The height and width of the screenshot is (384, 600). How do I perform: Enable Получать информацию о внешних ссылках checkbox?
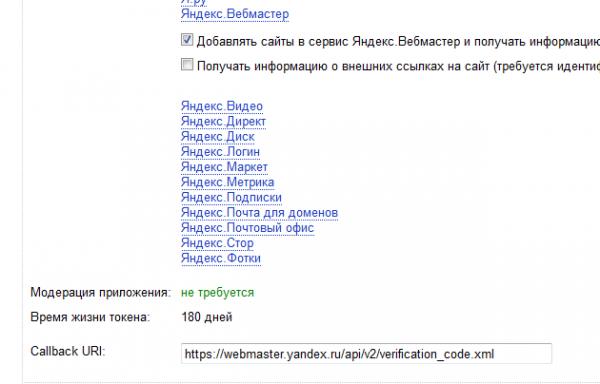(187, 64)
